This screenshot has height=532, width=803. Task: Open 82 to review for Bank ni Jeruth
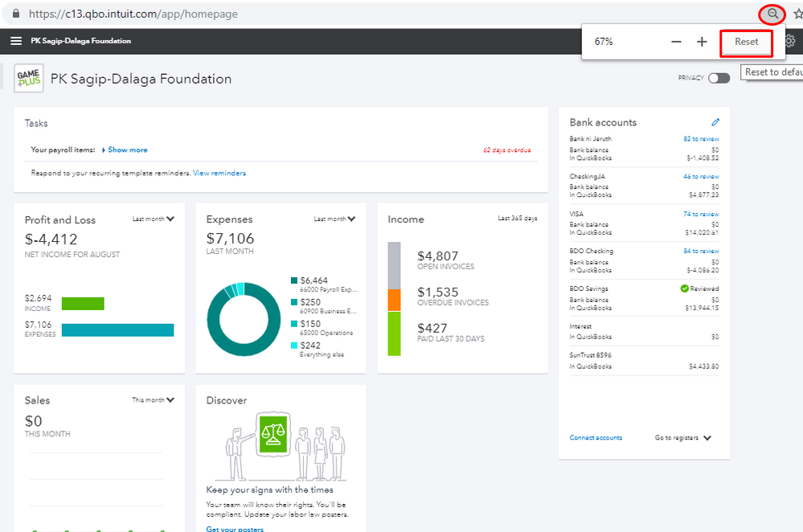(701, 139)
